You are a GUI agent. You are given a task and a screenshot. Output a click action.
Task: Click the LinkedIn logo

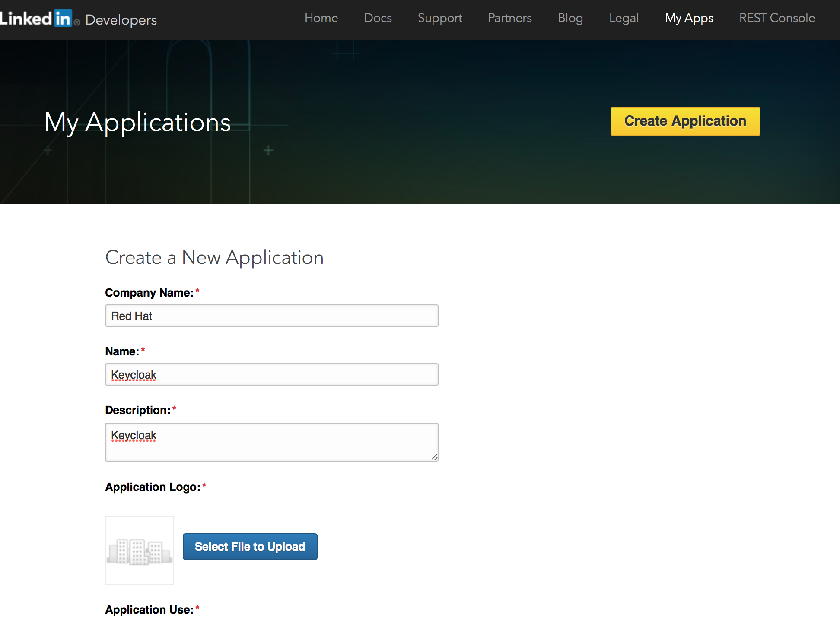click(x=37, y=18)
